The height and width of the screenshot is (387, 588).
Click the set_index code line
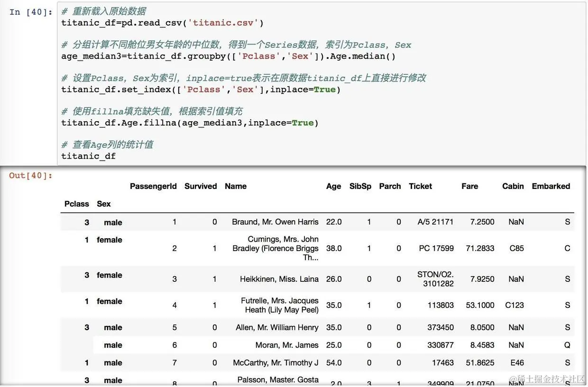pyautogui.click(x=201, y=89)
